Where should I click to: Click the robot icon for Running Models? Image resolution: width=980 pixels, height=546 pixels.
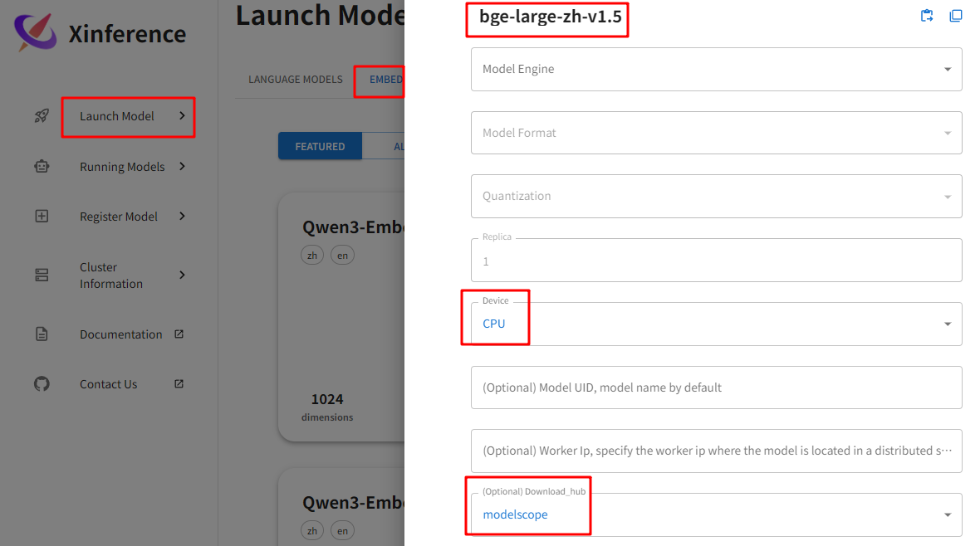pyautogui.click(x=42, y=167)
